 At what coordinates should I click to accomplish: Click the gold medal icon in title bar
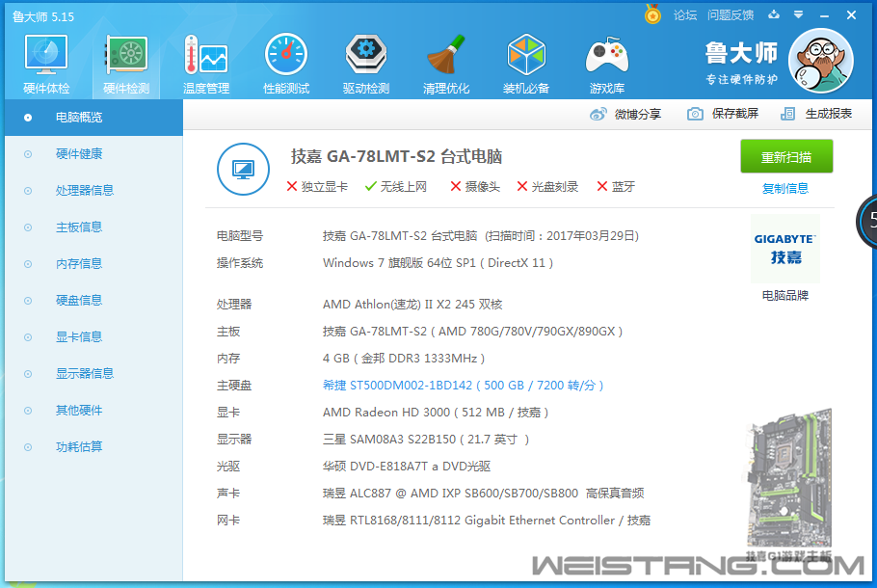coord(652,14)
